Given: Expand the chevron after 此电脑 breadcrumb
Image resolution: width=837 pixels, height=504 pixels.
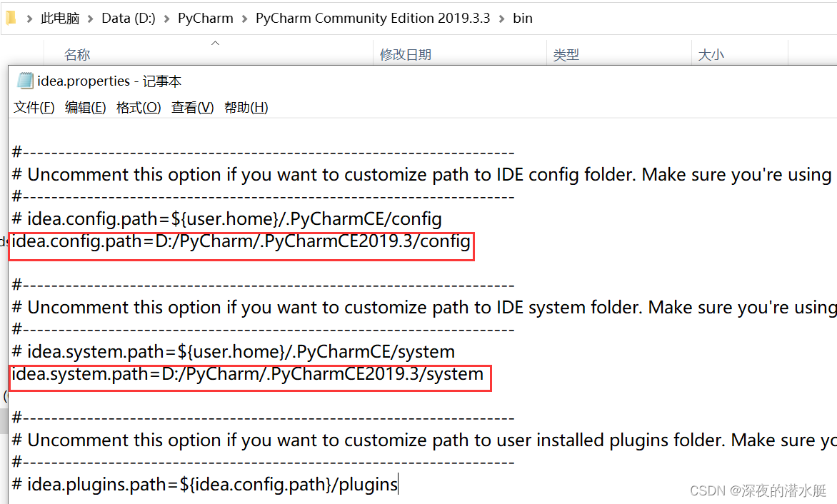Looking at the screenshot, I should pyautogui.click(x=89, y=18).
